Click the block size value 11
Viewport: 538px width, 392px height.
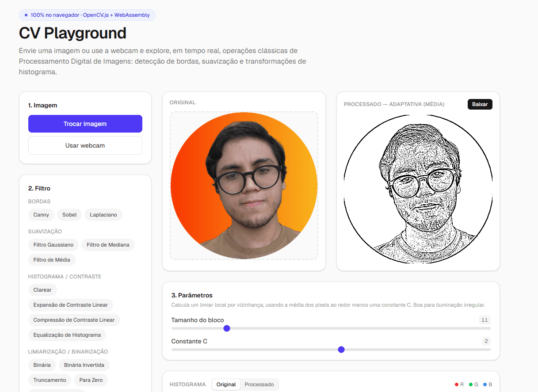click(x=485, y=320)
